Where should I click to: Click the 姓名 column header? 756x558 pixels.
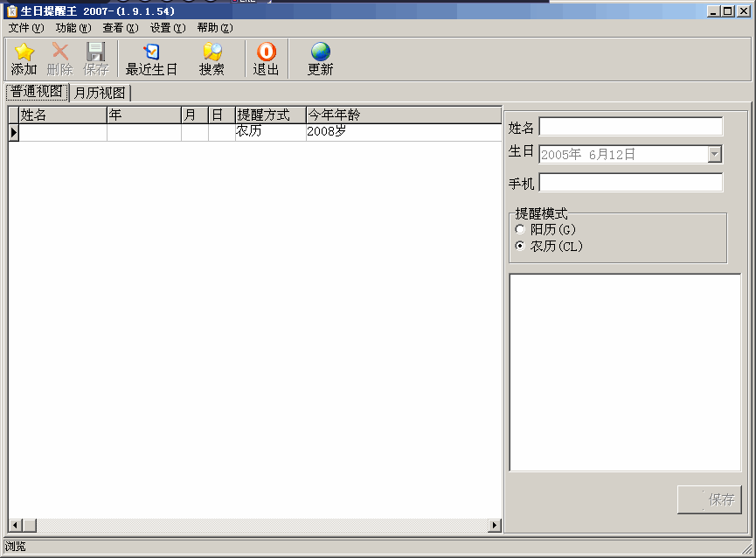62,115
